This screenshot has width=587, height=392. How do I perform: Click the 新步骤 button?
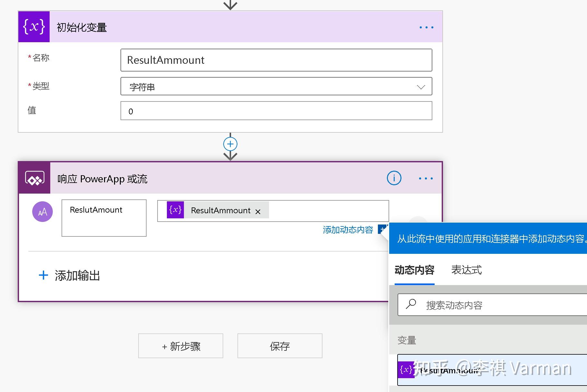(x=180, y=346)
